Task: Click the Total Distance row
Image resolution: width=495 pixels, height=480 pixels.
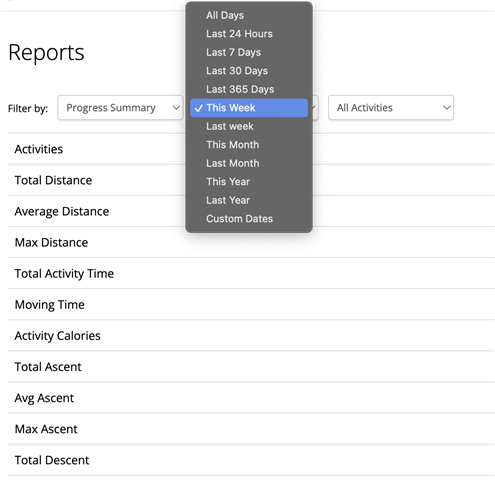Action: pos(251,180)
